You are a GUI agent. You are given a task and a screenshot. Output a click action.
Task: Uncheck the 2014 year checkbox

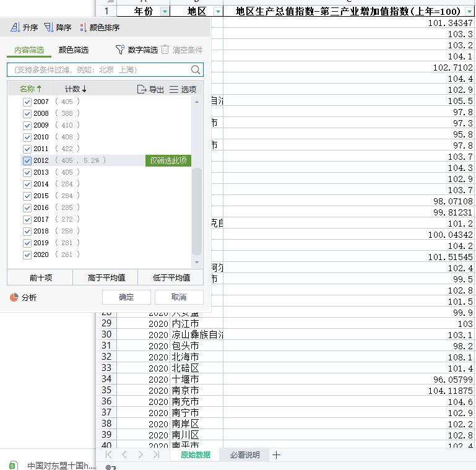[27, 185]
